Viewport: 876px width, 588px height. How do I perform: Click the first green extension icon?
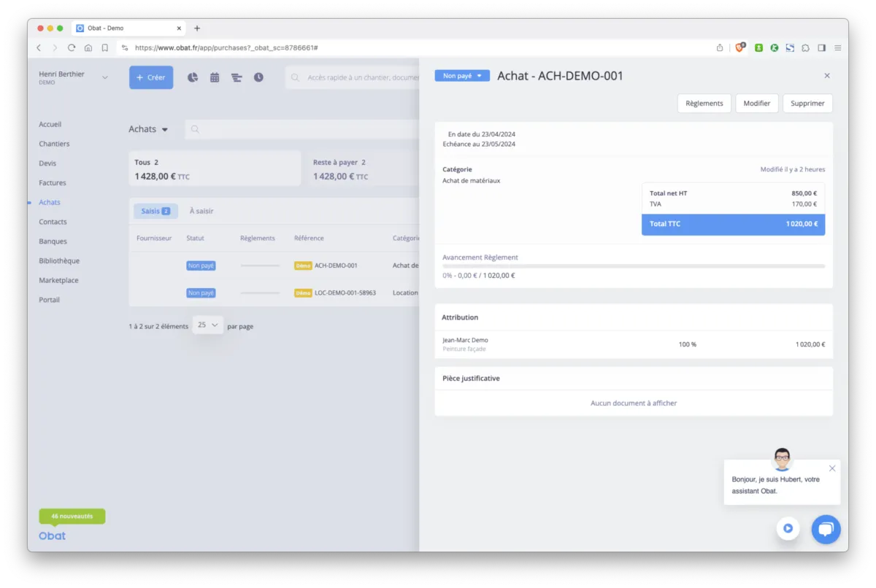759,47
